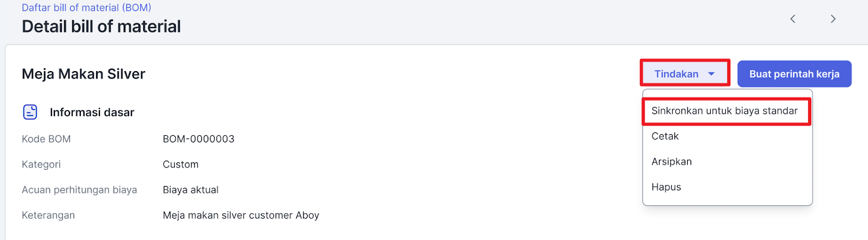The height and width of the screenshot is (240, 868).
Task: Click the Acuan perhitungan biaya label
Action: tap(79, 190)
